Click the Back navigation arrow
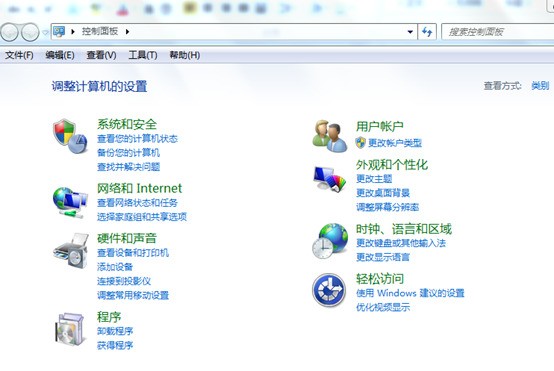Screen dimensions: 554x371 (x=10, y=33)
